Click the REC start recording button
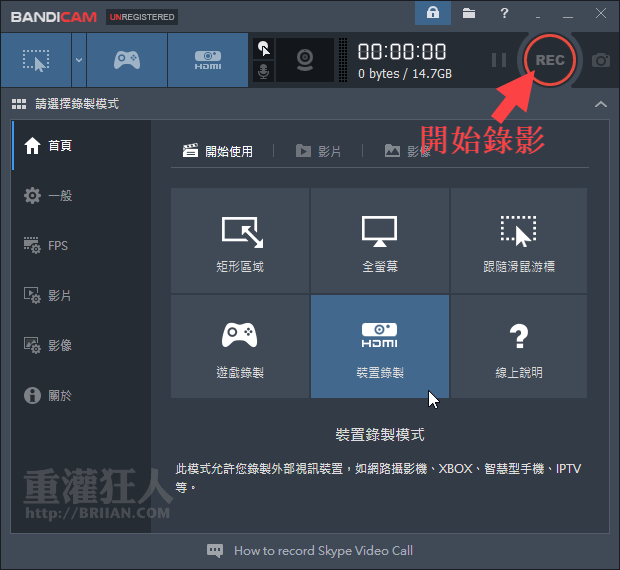Viewport: 620px width, 570px height. point(549,60)
